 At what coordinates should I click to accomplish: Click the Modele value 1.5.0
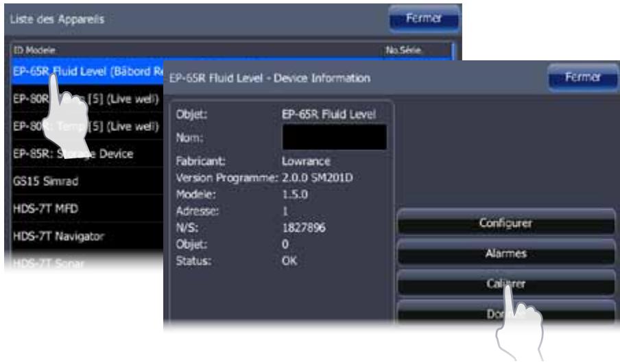[x=295, y=195]
